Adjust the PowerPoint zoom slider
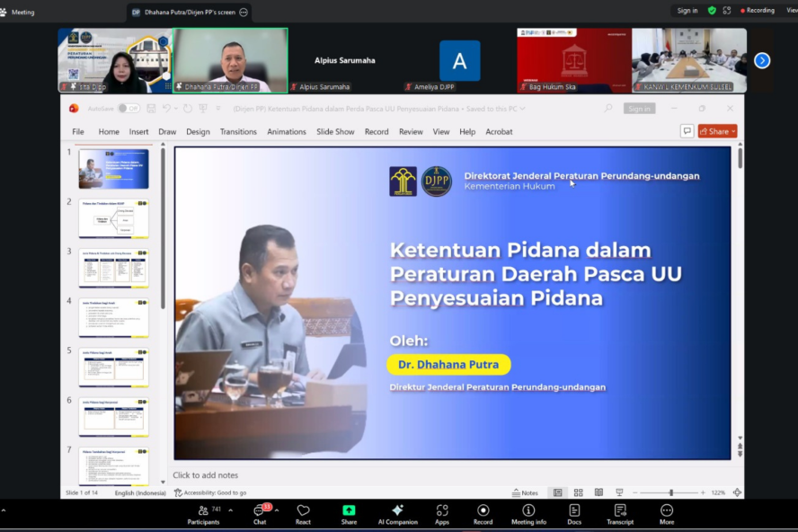The image size is (798, 532). pos(671,492)
